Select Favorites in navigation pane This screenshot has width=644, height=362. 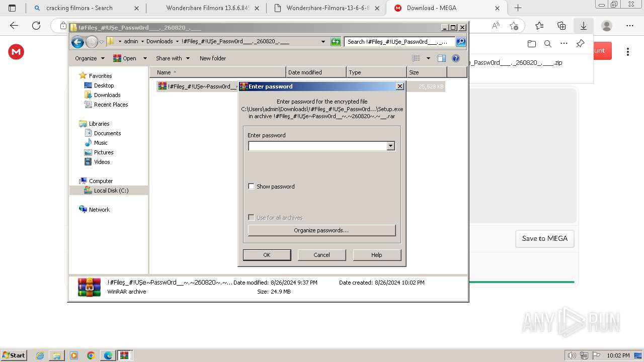coord(100,76)
